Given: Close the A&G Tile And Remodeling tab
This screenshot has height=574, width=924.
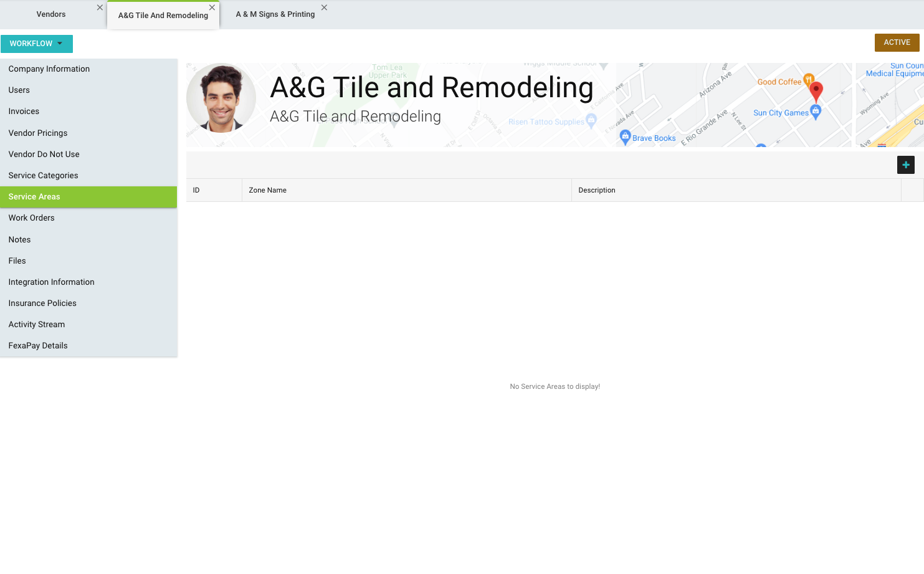Looking at the screenshot, I should click(212, 7).
